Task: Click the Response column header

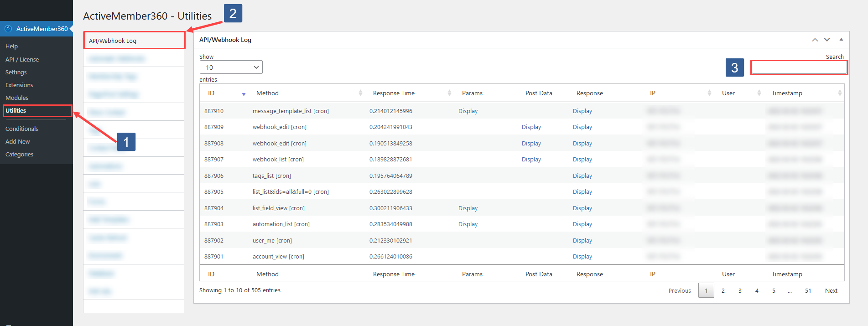Action: point(589,93)
